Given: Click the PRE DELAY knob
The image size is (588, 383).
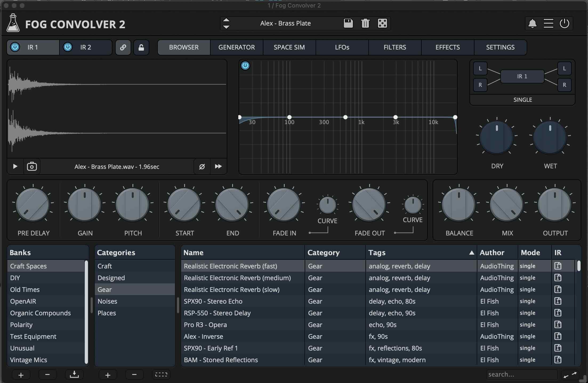Looking at the screenshot, I should [33, 205].
